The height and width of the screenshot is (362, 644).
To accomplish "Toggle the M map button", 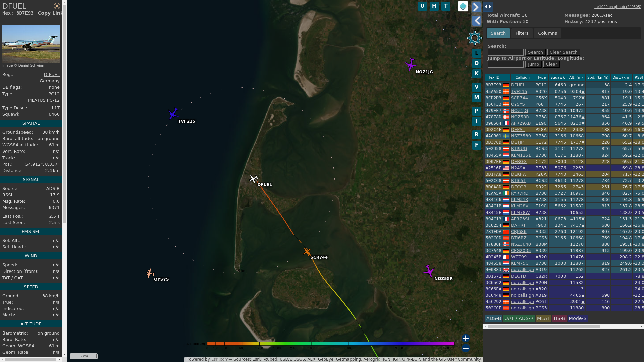I will coord(477,98).
